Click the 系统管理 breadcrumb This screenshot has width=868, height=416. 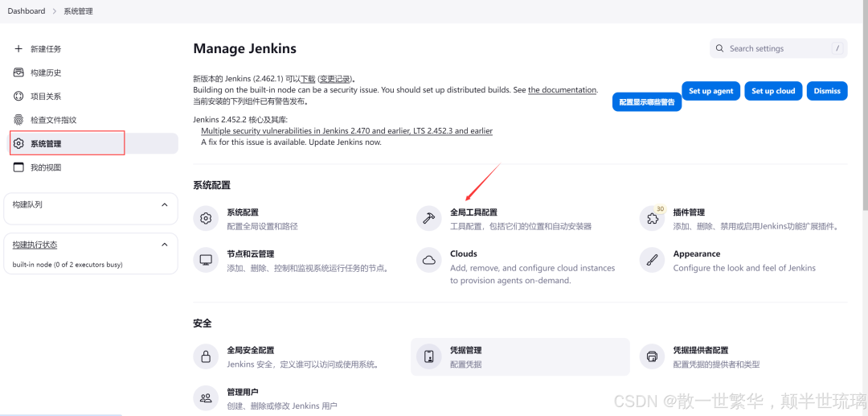[x=78, y=11]
